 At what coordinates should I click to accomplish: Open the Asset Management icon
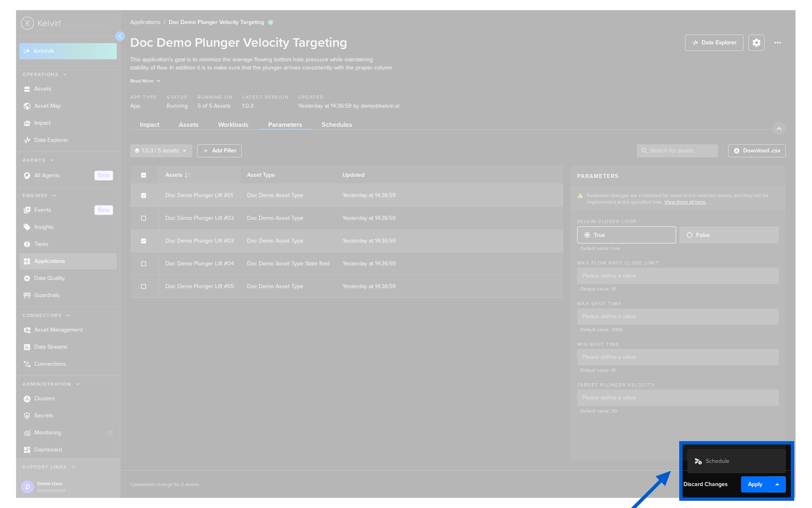tap(27, 330)
